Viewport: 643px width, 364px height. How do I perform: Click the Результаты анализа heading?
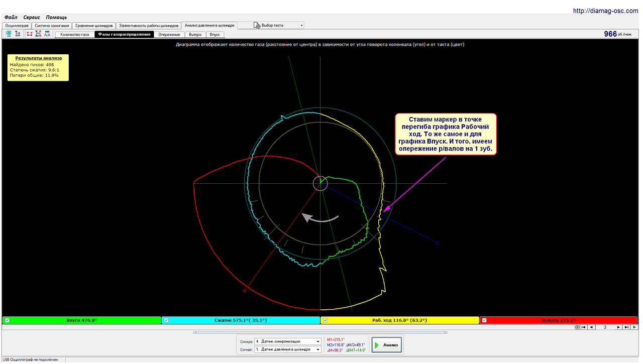click(39, 58)
